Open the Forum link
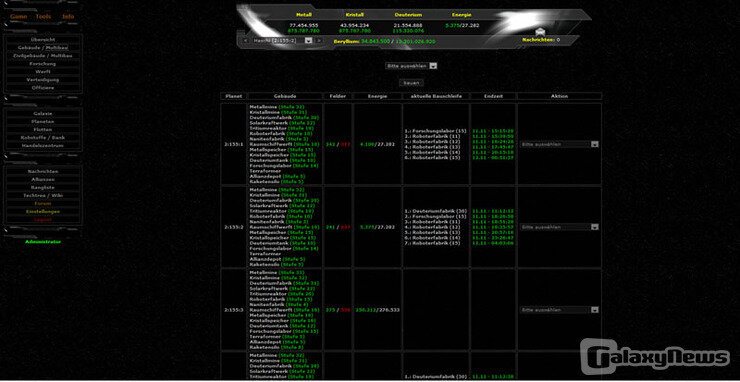The height and width of the screenshot is (382, 740). [x=43, y=204]
